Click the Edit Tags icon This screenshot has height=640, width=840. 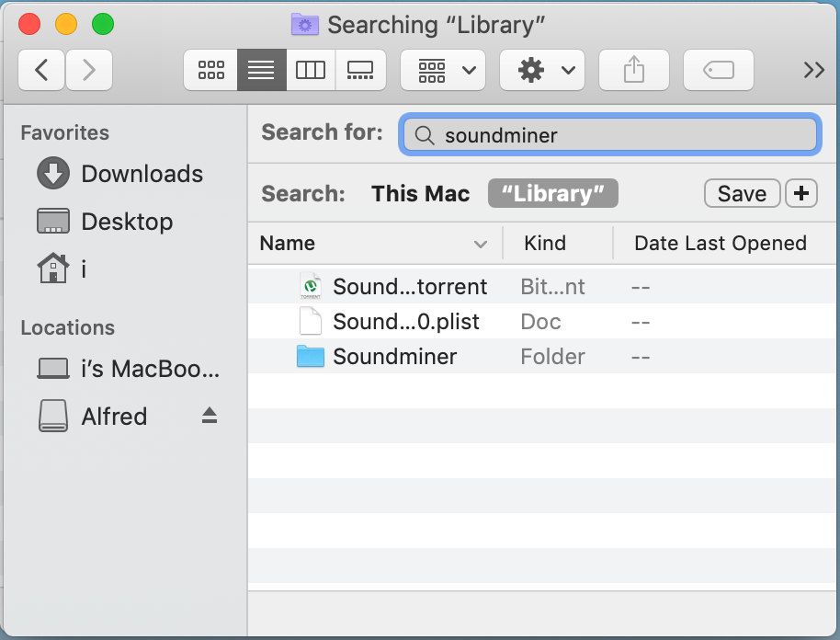[x=719, y=70]
